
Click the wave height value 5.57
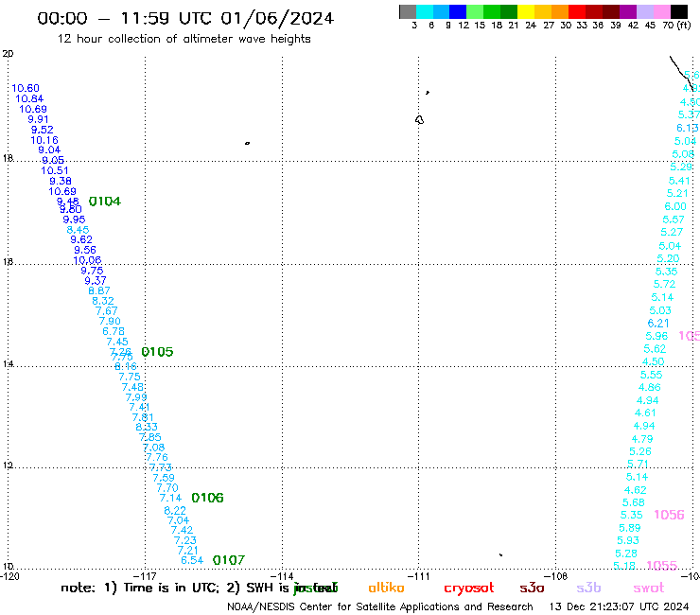(x=674, y=220)
